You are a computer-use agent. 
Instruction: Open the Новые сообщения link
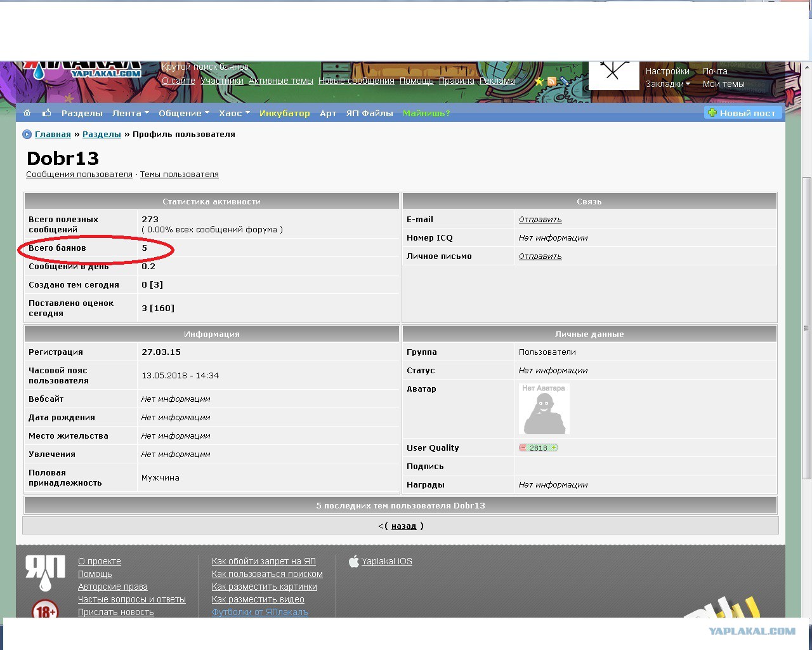tap(357, 81)
